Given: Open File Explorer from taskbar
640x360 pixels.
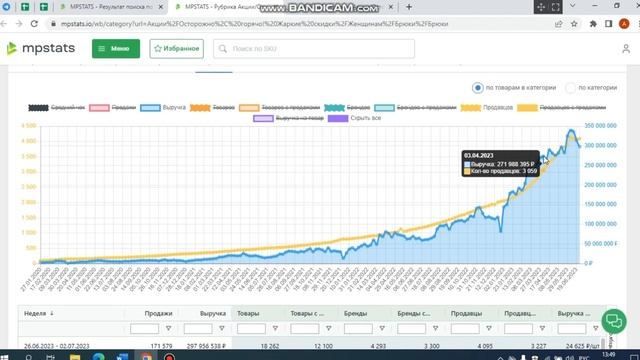Looking at the screenshot, I should 75,357.
